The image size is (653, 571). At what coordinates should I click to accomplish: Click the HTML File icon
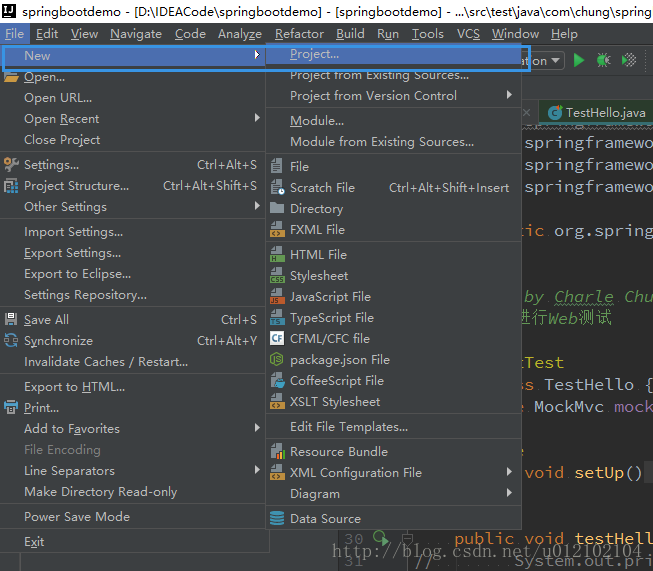coord(277,254)
